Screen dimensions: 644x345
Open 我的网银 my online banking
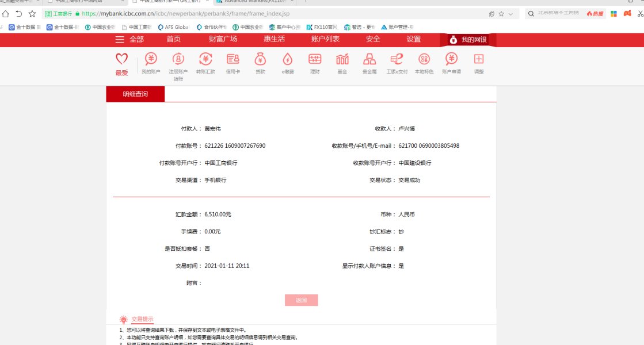(x=468, y=40)
